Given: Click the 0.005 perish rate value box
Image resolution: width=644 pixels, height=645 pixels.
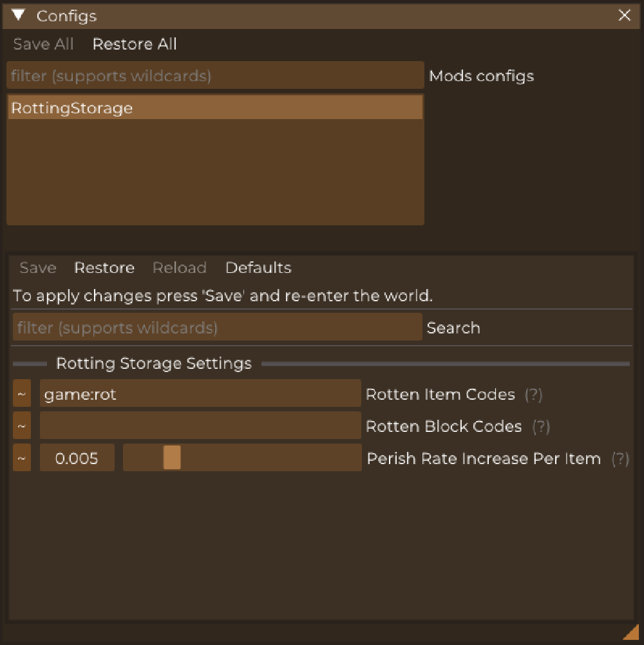Looking at the screenshot, I should coord(77,458).
